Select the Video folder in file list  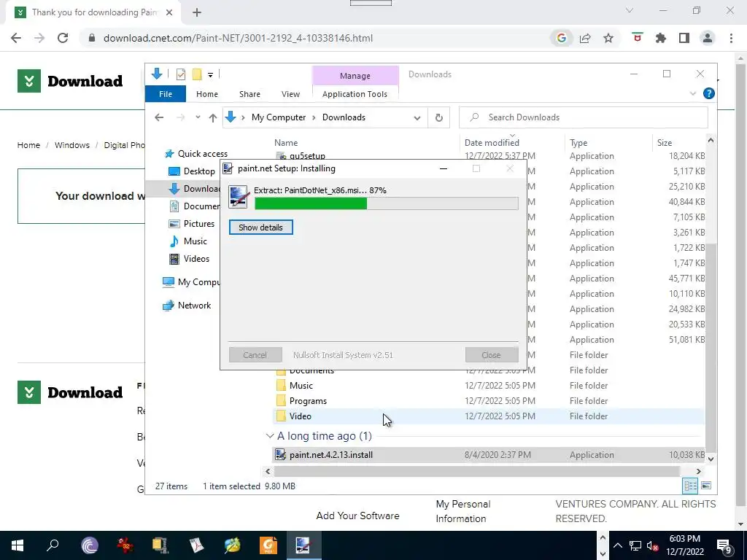[x=488, y=416]
